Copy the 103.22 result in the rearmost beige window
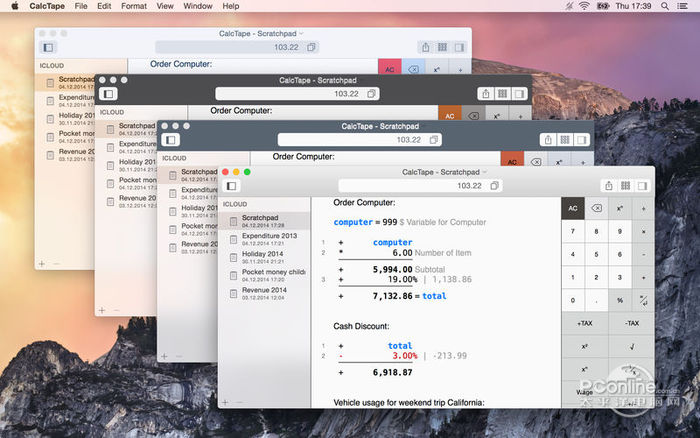700x438 pixels. click(x=311, y=47)
